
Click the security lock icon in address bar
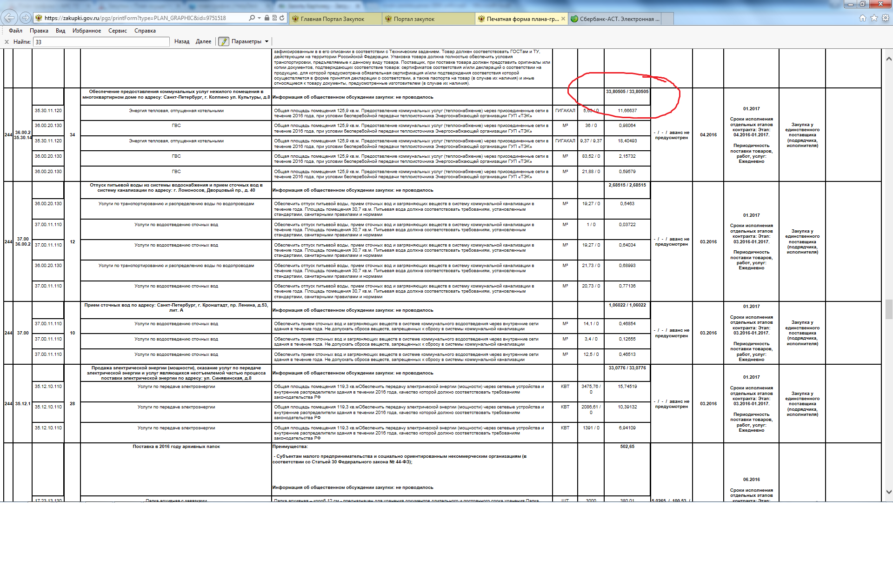click(267, 18)
